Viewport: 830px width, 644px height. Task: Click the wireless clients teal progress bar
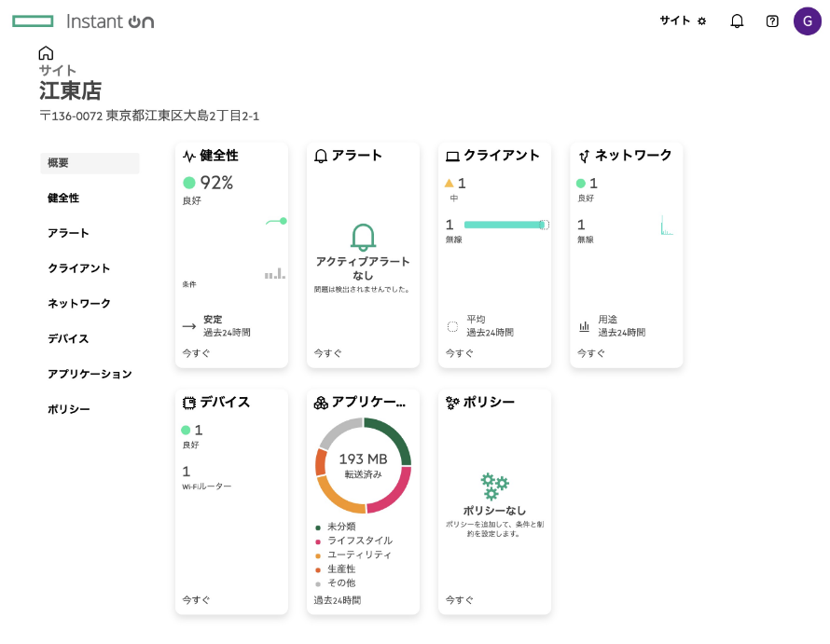[506, 225]
